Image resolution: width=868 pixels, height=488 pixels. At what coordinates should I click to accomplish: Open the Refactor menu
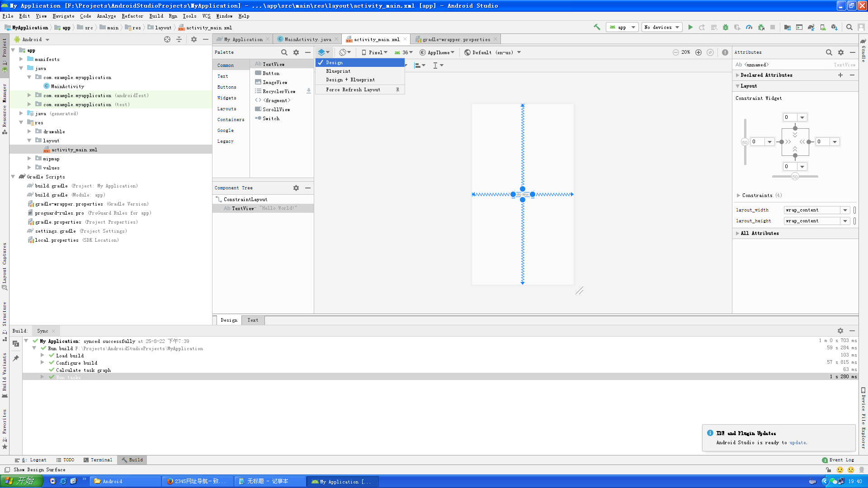(132, 16)
